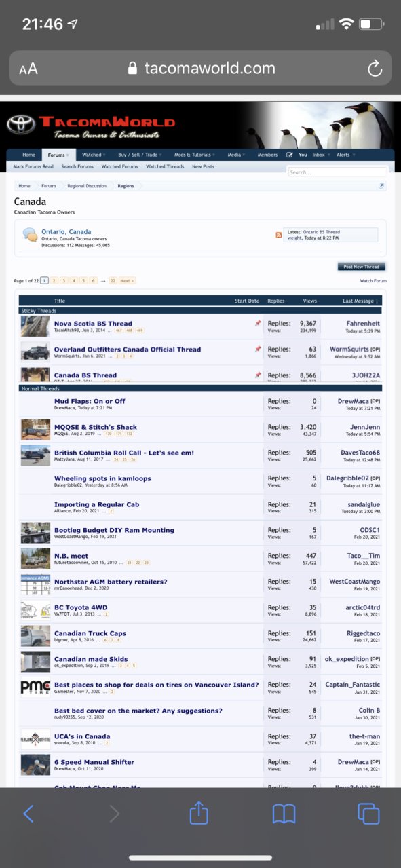Click the Ontario RSS feed icon
The image size is (401, 868).
[x=278, y=235]
